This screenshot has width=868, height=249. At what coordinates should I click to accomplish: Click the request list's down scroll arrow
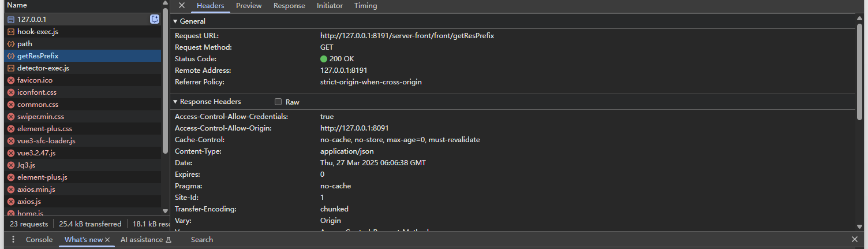click(166, 211)
